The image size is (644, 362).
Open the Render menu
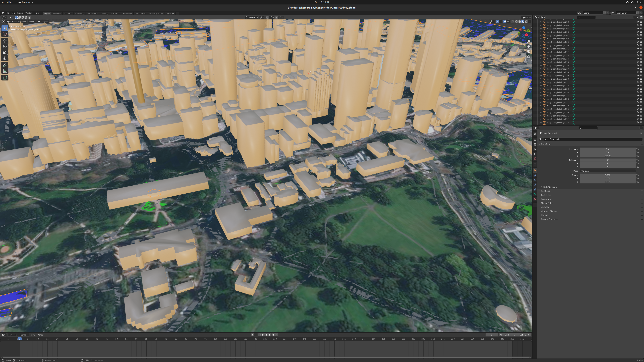point(20,13)
